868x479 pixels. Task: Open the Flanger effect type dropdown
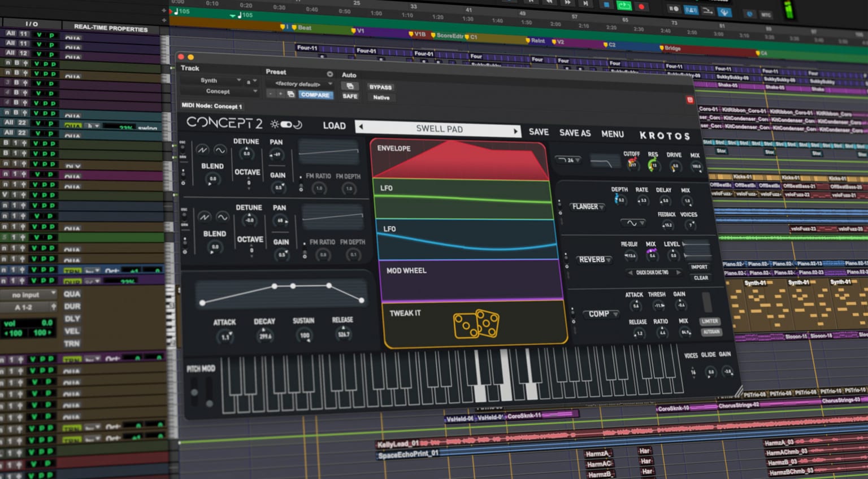[x=587, y=207]
